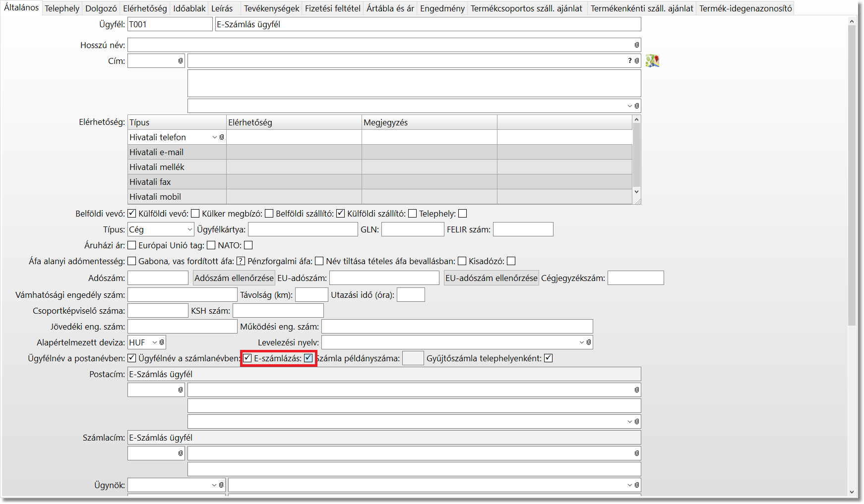Click the paperclip in the short Postacím code field
Screen dimensions: 864x504
tap(181, 390)
